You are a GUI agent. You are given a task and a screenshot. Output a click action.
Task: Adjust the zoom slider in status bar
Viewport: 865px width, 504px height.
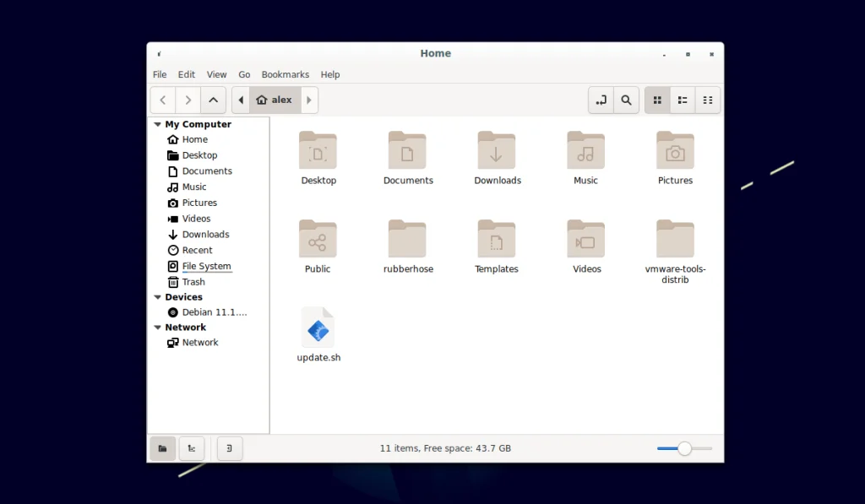[684, 448]
